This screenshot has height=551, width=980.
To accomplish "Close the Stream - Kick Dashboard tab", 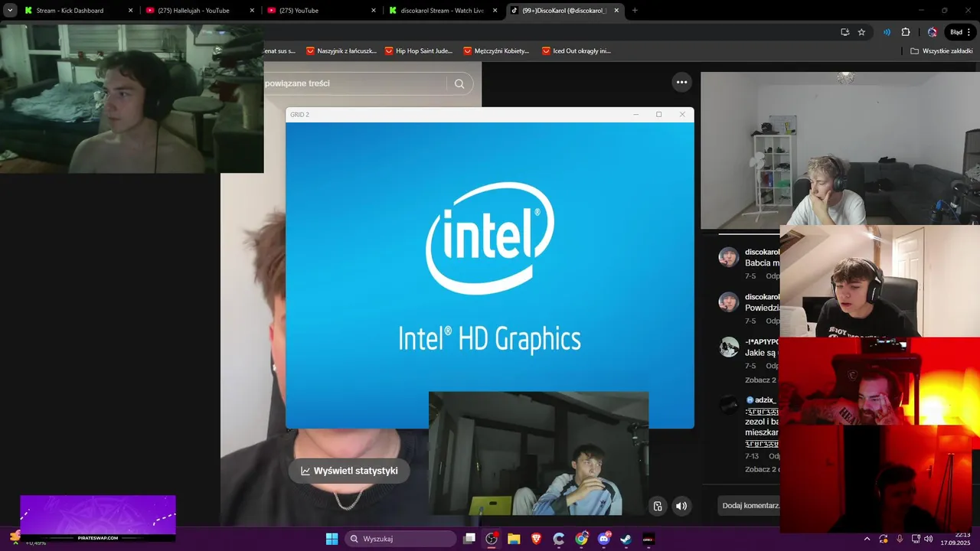I will (130, 11).
